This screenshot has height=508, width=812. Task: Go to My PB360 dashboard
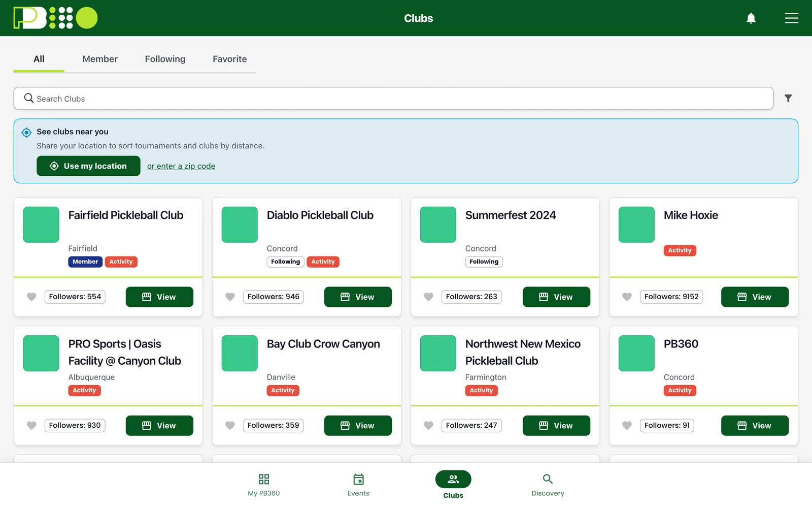click(x=264, y=485)
